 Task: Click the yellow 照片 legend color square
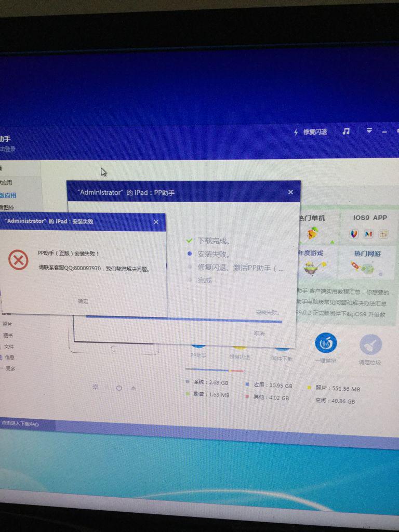pyautogui.click(x=309, y=387)
